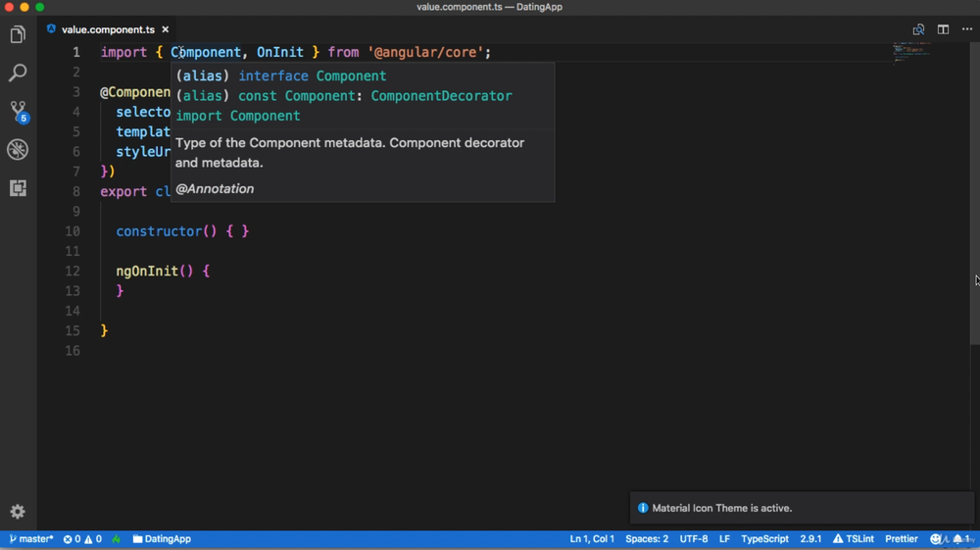980x550 pixels.
Task: Click the DatingApp folder status item
Action: [162, 539]
